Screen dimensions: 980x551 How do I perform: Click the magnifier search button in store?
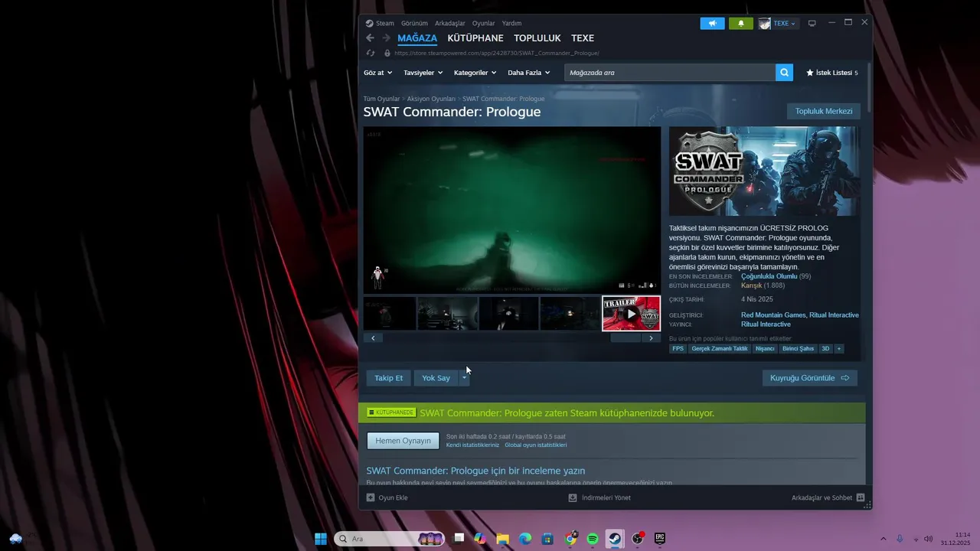coord(784,73)
